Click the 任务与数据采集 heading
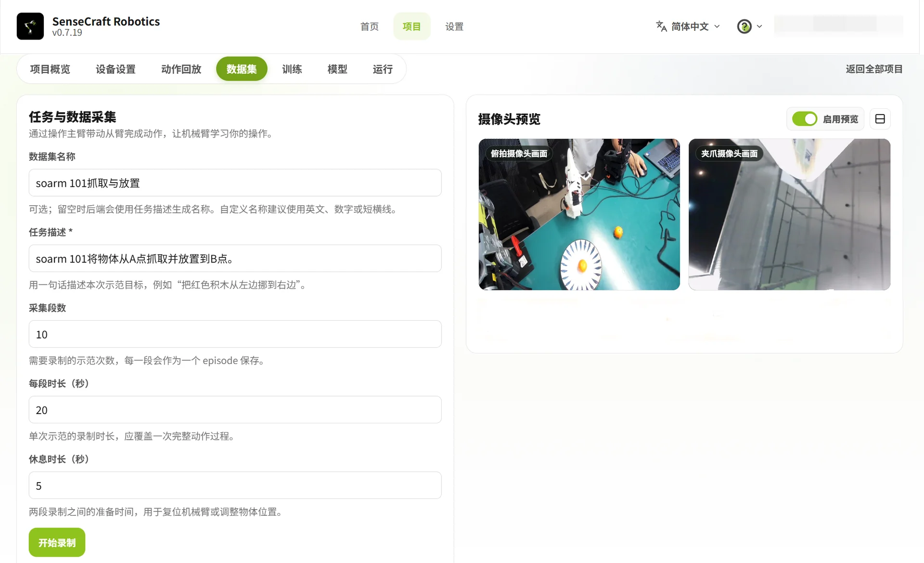This screenshot has width=924, height=563. pyautogui.click(x=72, y=117)
